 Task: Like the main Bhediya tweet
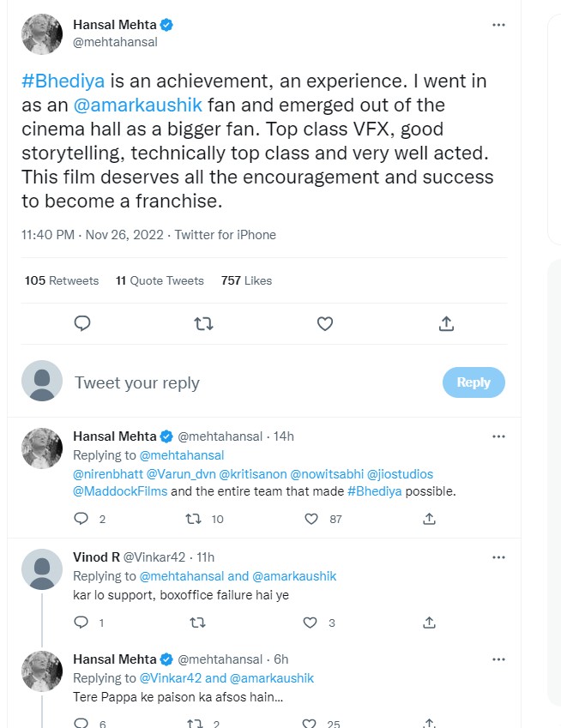[x=325, y=323]
